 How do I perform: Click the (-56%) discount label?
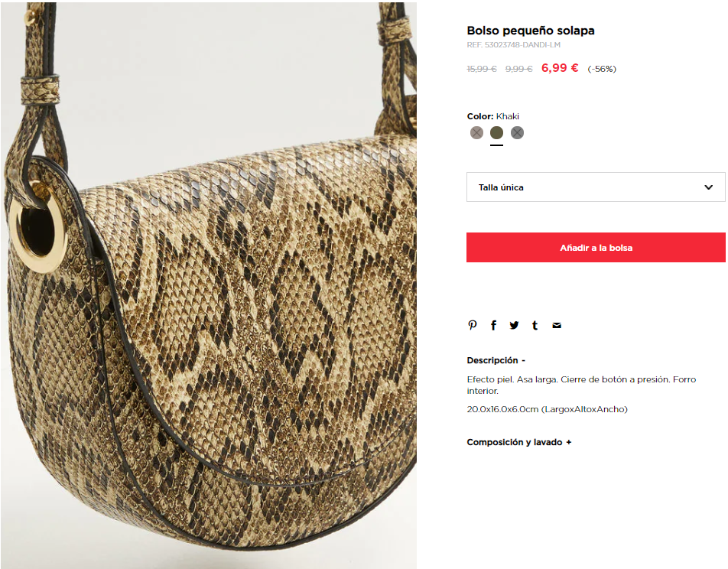click(602, 69)
